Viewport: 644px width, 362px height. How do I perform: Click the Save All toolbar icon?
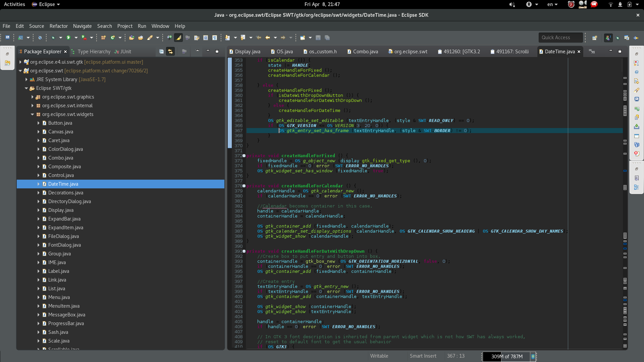point(327,38)
